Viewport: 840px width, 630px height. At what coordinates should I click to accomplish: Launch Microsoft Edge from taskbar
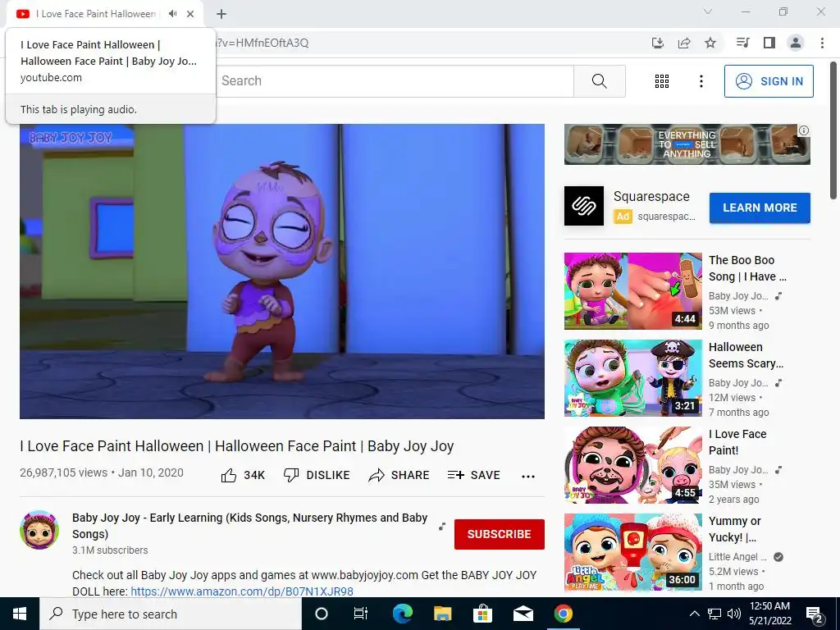402,614
